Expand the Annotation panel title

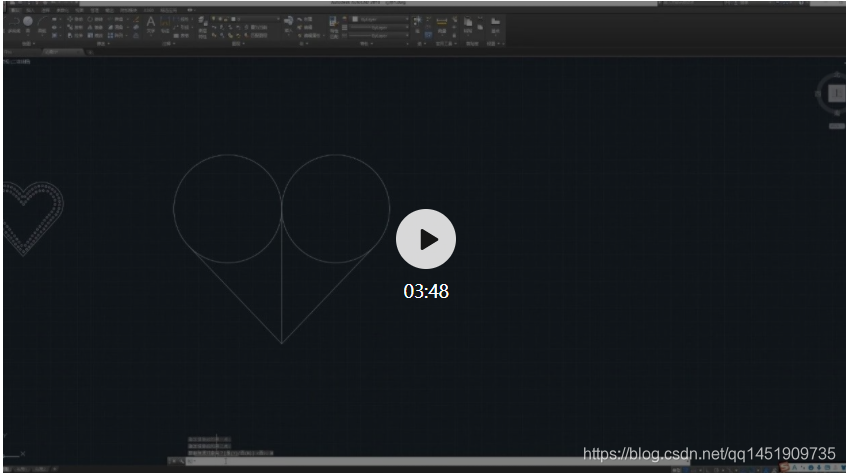(167, 44)
